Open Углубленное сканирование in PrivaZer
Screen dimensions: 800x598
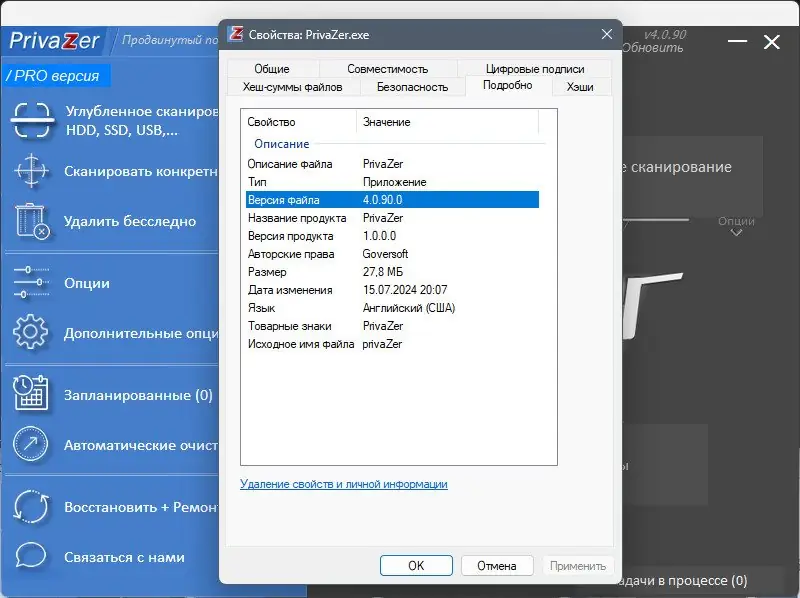(142, 120)
